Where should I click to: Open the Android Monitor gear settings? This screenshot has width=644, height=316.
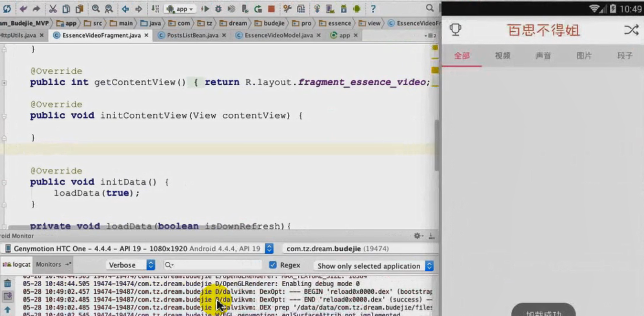(417, 235)
